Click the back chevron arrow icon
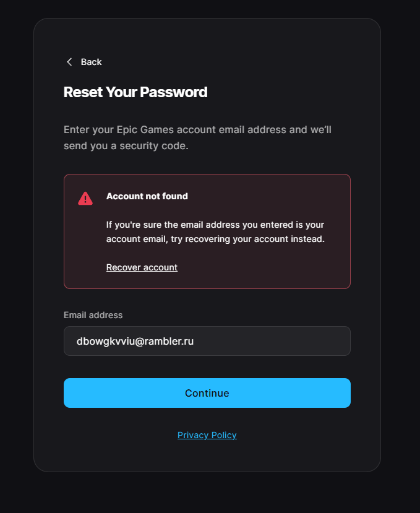Viewport: 420px width, 513px height. pos(69,62)
